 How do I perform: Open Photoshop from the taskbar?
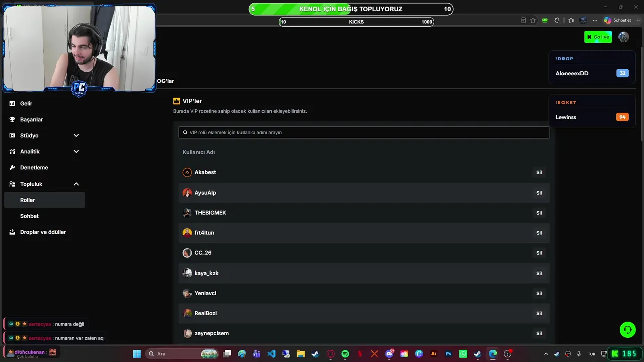click(448, 354)
